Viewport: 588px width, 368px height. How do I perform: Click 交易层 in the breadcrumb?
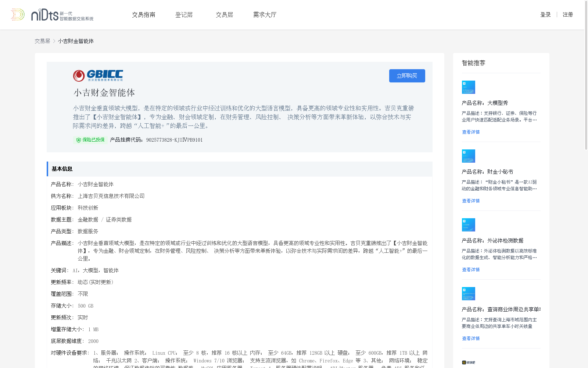pyautogui.click(x=42, y=41)
